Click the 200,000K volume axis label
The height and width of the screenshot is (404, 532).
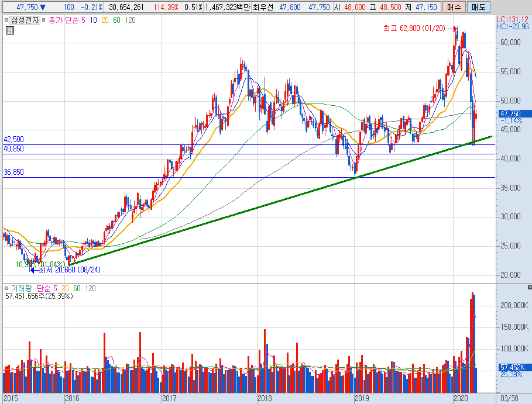(514, 305)
